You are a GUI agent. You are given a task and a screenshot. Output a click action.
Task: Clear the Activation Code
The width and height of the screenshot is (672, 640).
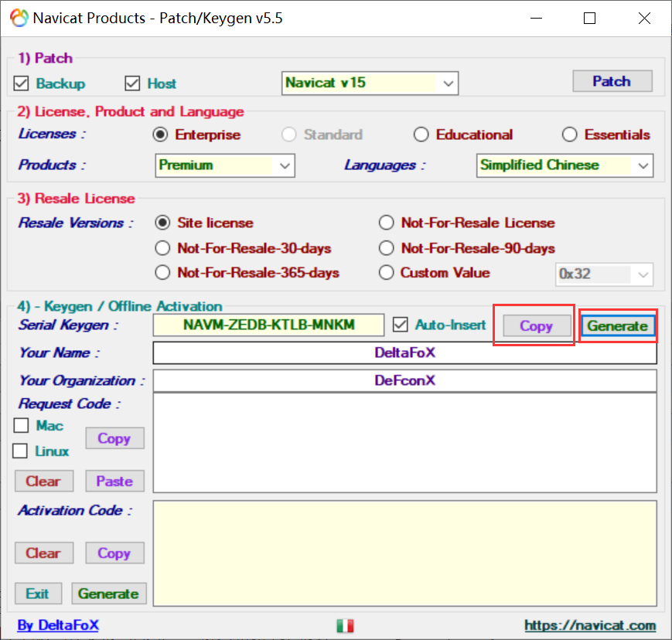point(44,553)
